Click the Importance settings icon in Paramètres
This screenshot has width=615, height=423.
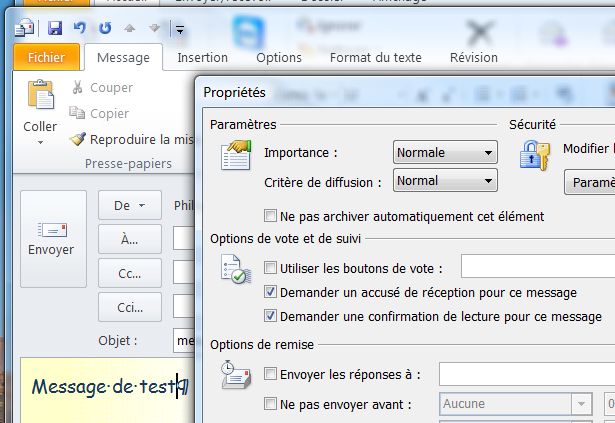236,155
